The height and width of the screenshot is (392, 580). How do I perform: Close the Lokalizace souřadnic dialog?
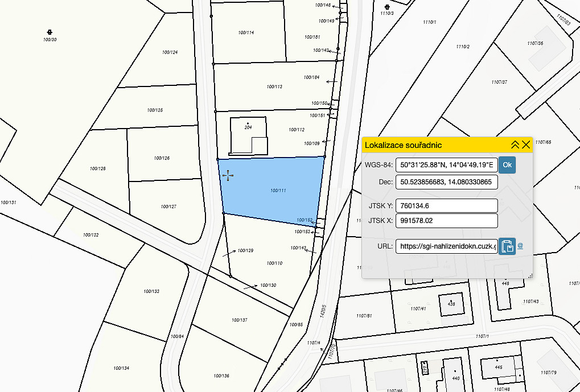tap(526, 145)
